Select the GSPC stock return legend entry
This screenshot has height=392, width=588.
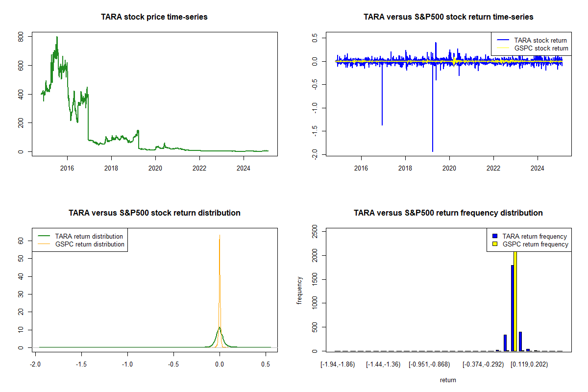(541, 49)
